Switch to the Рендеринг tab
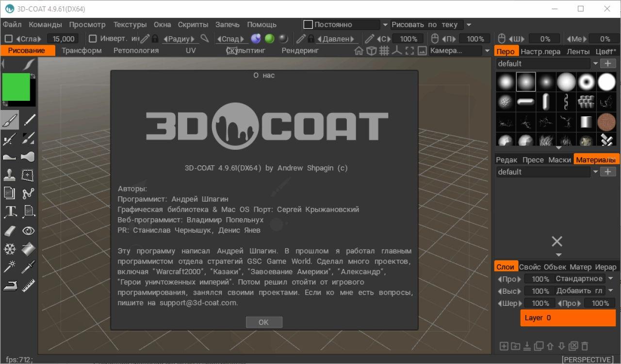The height and width of the screenshot is (364, 621). [300, 50]
